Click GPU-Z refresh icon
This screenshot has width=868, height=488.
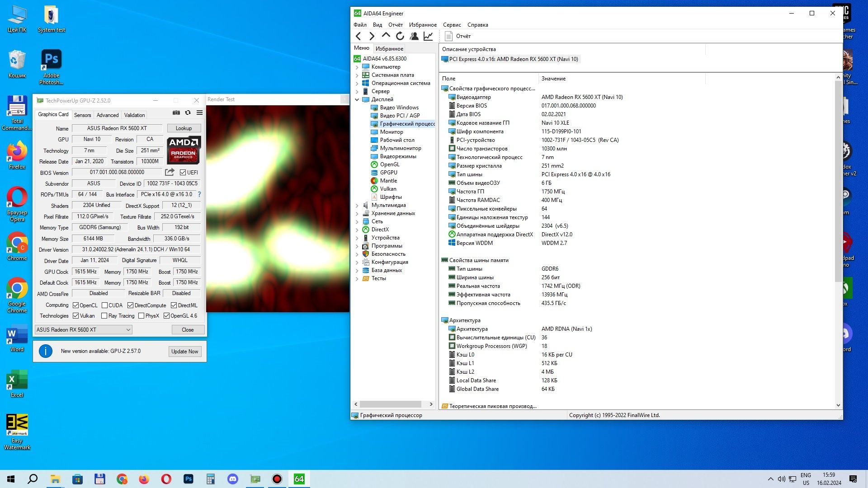click(188, 113)
